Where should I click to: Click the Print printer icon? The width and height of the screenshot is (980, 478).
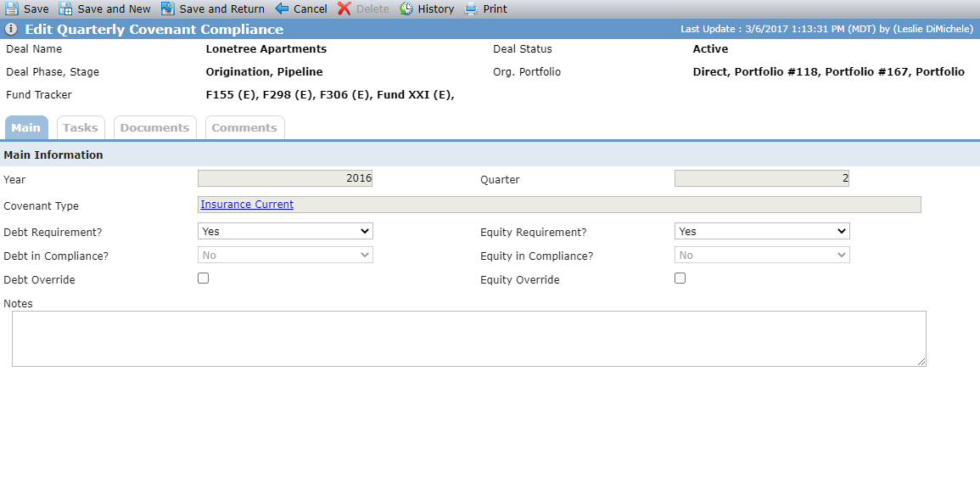pos(471,8)
